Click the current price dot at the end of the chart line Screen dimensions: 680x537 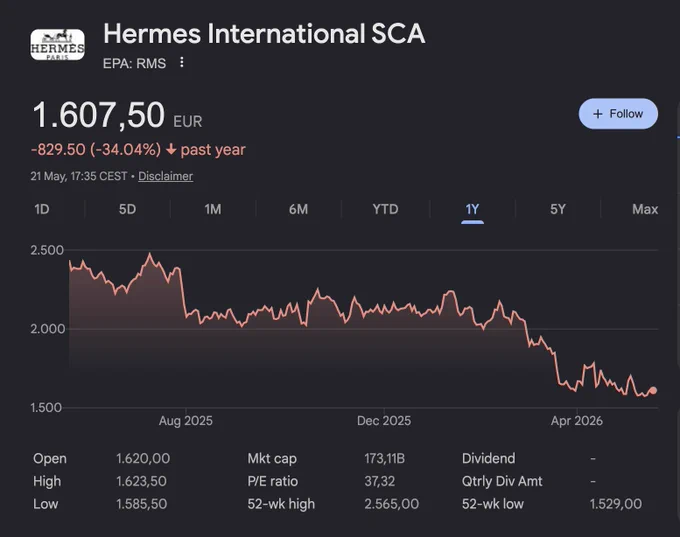[653, 390]
